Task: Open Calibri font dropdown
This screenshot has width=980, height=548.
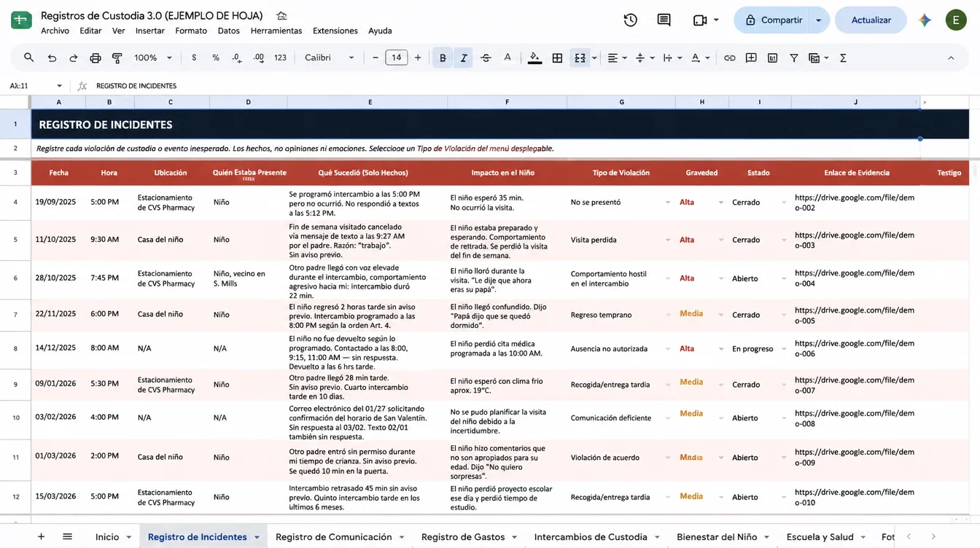Action: (x=329, y=58)
